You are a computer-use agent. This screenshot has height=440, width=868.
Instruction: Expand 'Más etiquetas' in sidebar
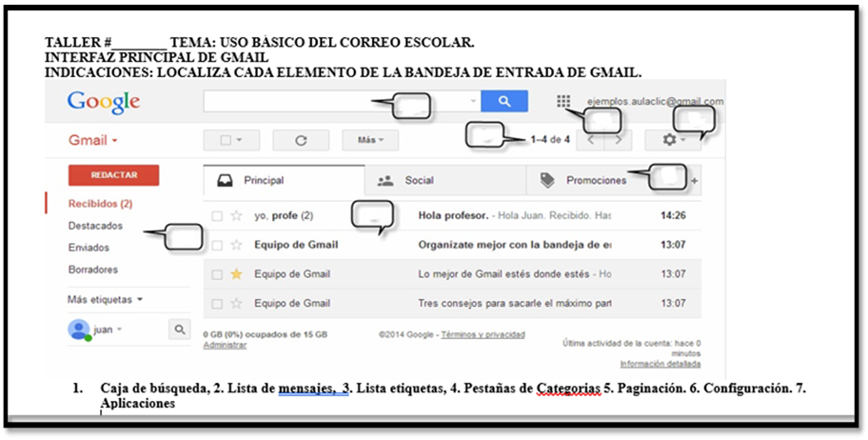tap(106, 300)
